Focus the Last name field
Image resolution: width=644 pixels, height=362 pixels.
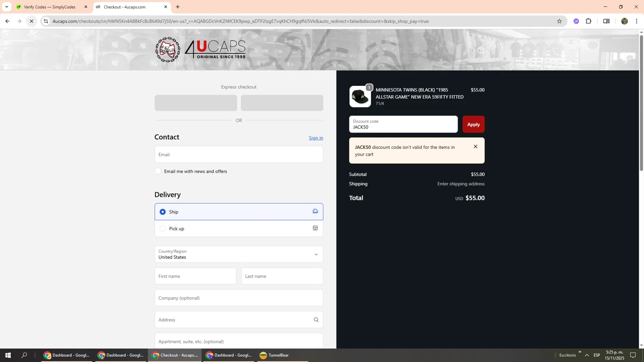282,276
